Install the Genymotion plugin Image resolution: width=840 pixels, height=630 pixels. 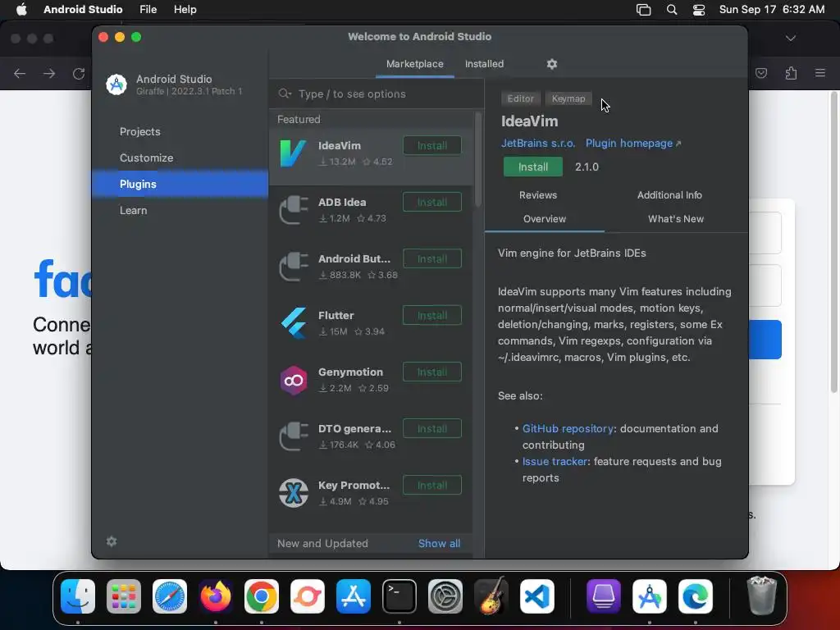point(431,372)
